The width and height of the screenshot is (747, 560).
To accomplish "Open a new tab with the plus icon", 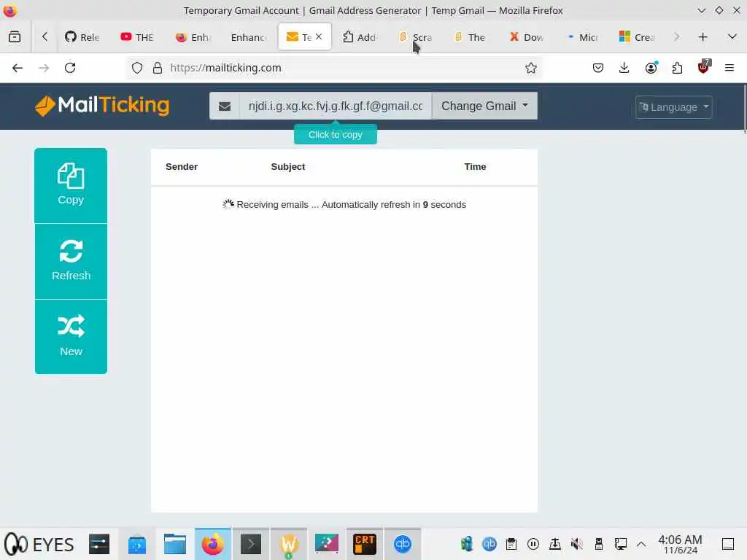I will click(x=703, y=36).
